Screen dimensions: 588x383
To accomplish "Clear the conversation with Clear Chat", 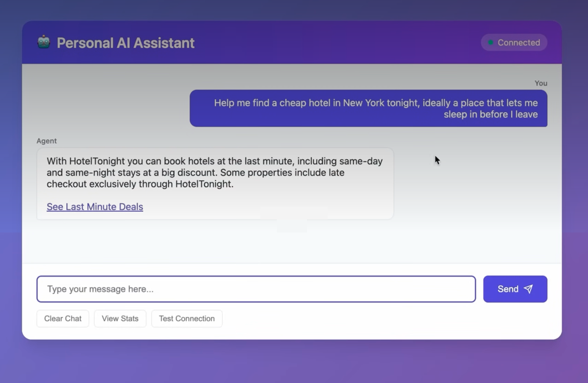I will [x=63, y=319].
